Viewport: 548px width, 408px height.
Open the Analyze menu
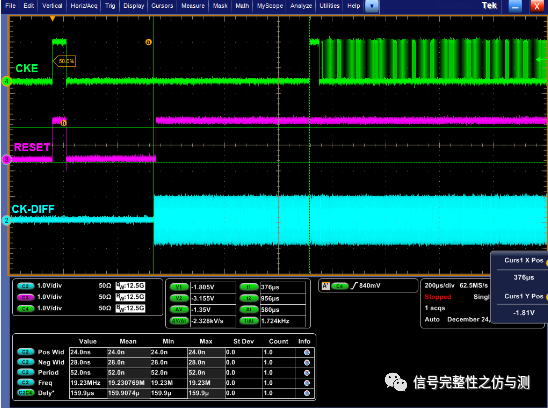click(x=301, y=6)
